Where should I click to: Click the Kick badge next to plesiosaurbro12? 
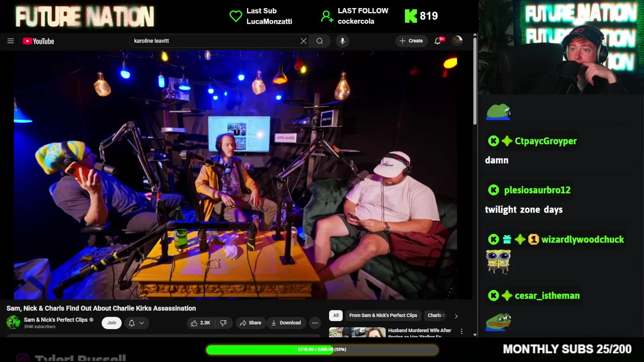click(x=494, y=190)
